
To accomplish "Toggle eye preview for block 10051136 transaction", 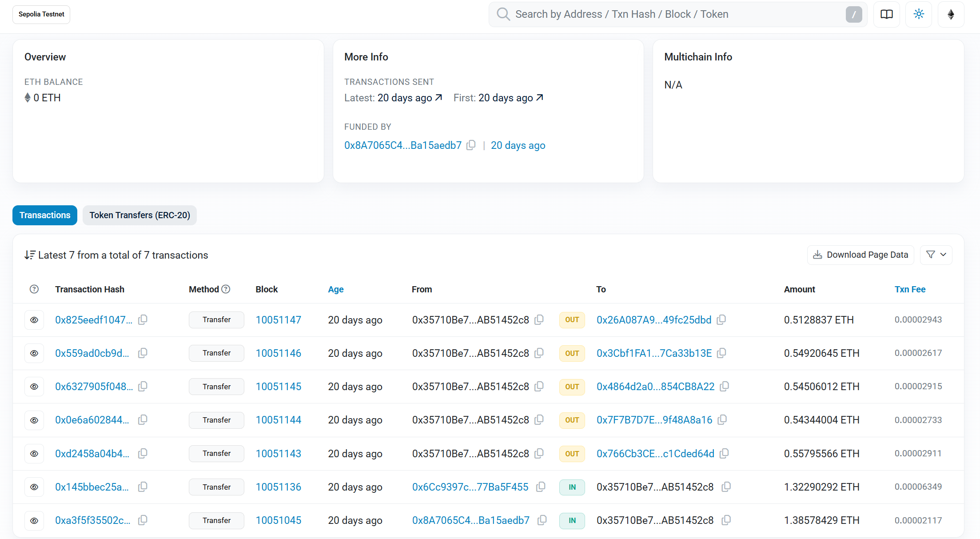I will [x=34, y=487].
